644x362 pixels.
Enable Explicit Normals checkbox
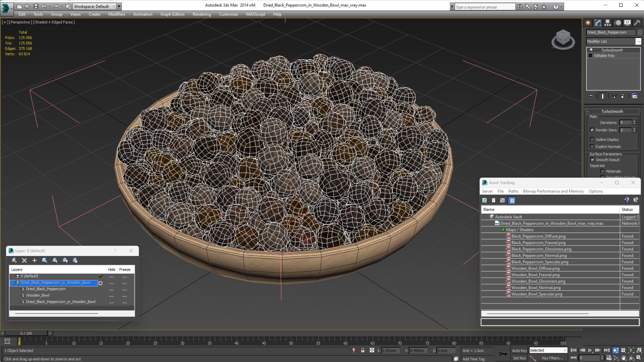[592, 146]
